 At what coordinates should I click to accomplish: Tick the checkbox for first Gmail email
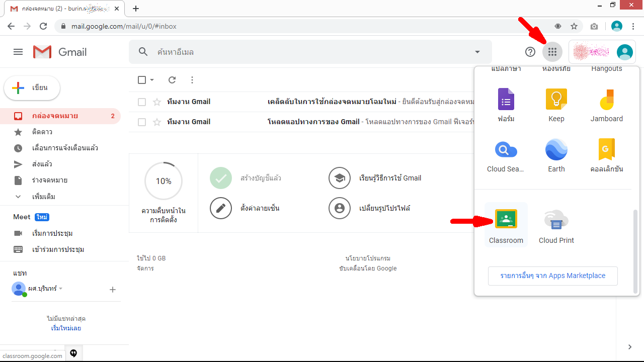click(142, 102)
